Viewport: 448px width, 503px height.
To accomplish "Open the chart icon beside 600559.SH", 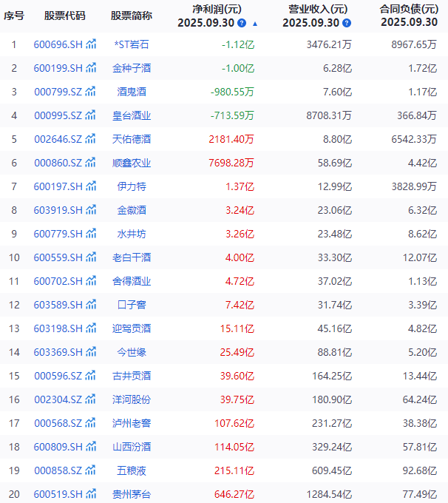I will point(91,257).
